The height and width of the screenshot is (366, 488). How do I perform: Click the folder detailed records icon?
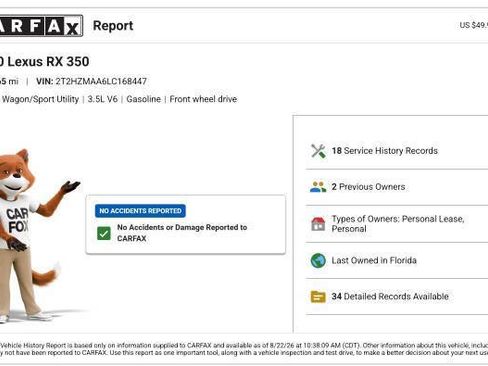tap(318, 296)
